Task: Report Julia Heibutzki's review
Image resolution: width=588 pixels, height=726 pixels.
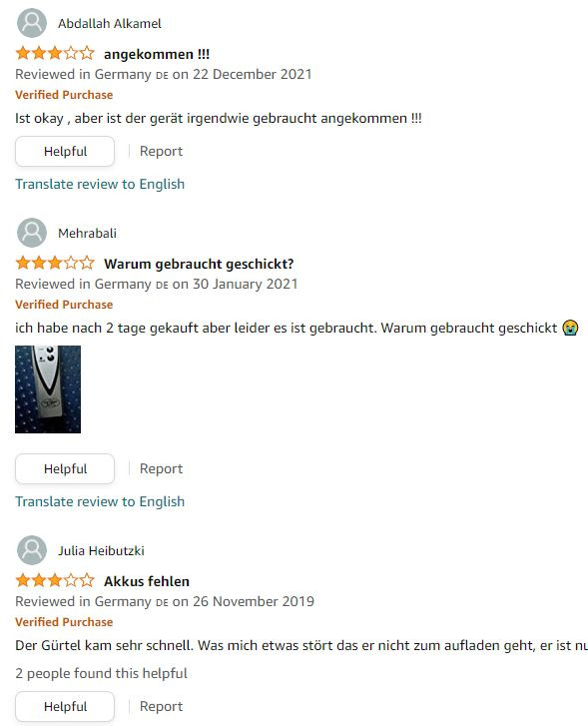Action: coord(161,707)
